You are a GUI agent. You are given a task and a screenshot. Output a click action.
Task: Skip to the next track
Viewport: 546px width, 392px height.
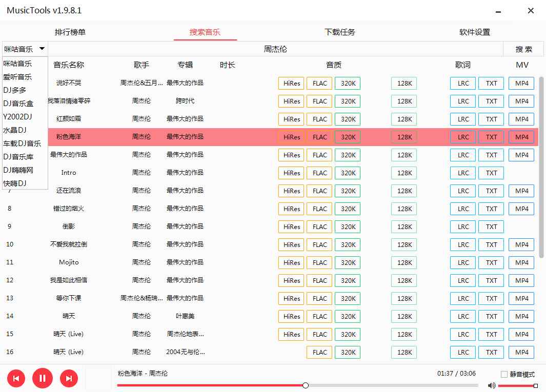coord(69,379)
